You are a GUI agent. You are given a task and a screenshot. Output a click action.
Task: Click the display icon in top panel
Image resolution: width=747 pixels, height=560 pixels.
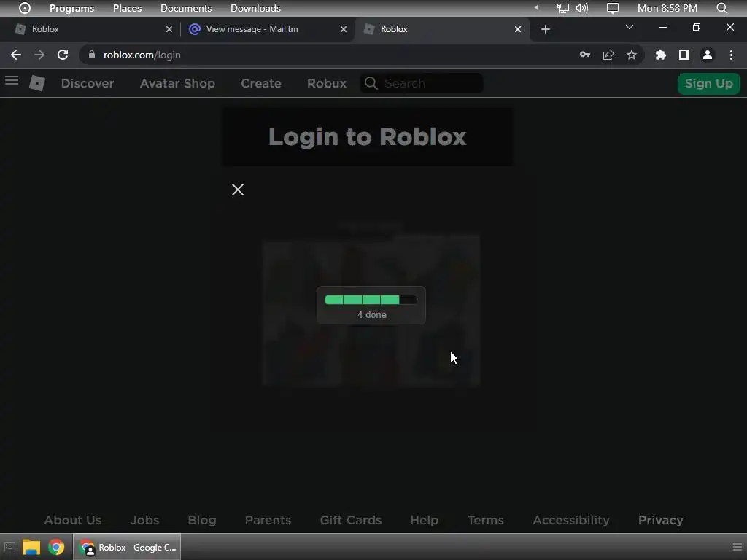(x=613, y=8)
